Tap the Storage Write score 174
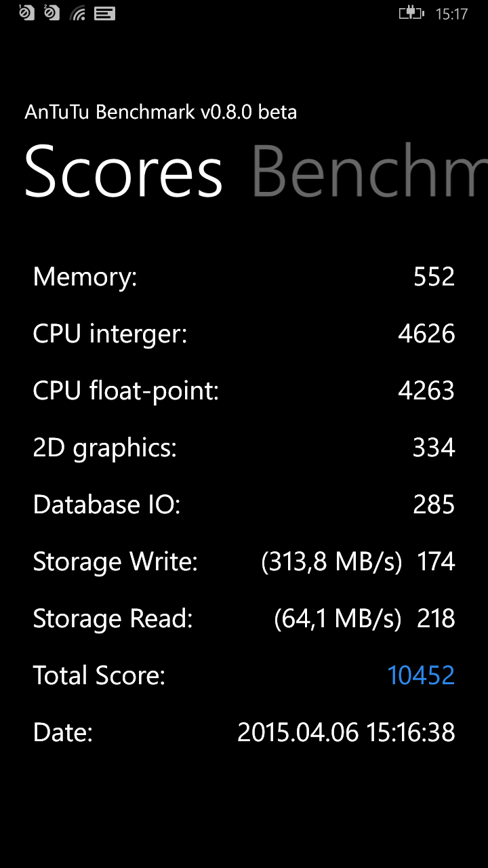The width and height of the screenshot is (488, 868). click(x=436, y=562)
